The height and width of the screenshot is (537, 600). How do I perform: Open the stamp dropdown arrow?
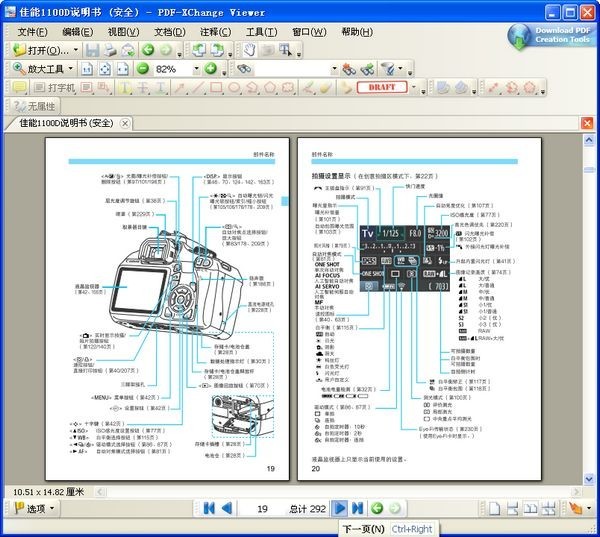point(414,88)
